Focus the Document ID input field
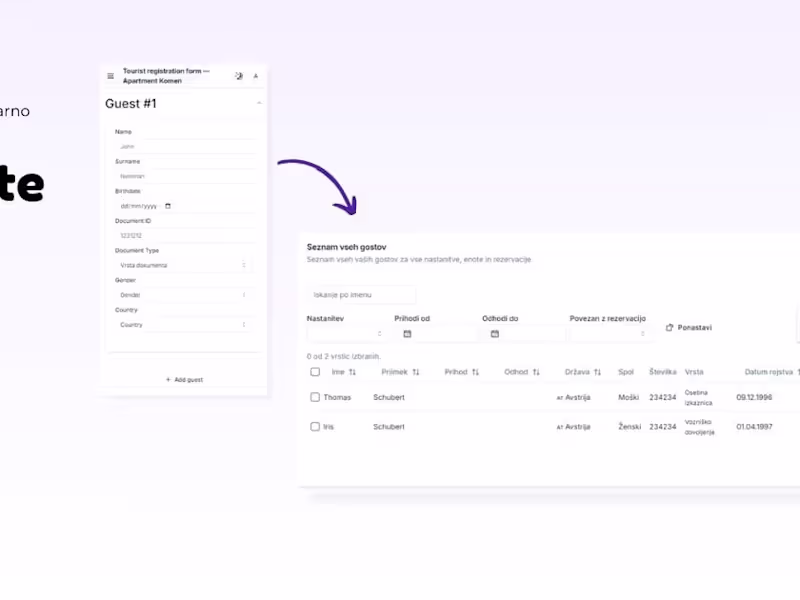800x600 pixels. tap(185, 235)
